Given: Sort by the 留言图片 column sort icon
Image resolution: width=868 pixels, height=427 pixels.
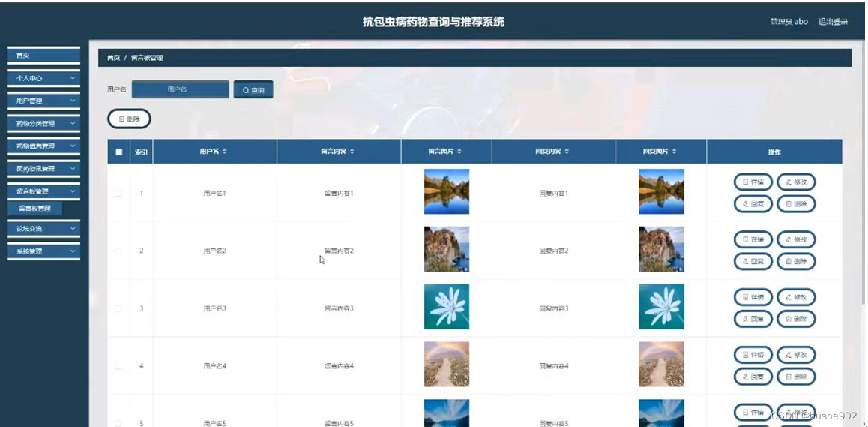Looking at the screenshot, I should click(459, 152).
